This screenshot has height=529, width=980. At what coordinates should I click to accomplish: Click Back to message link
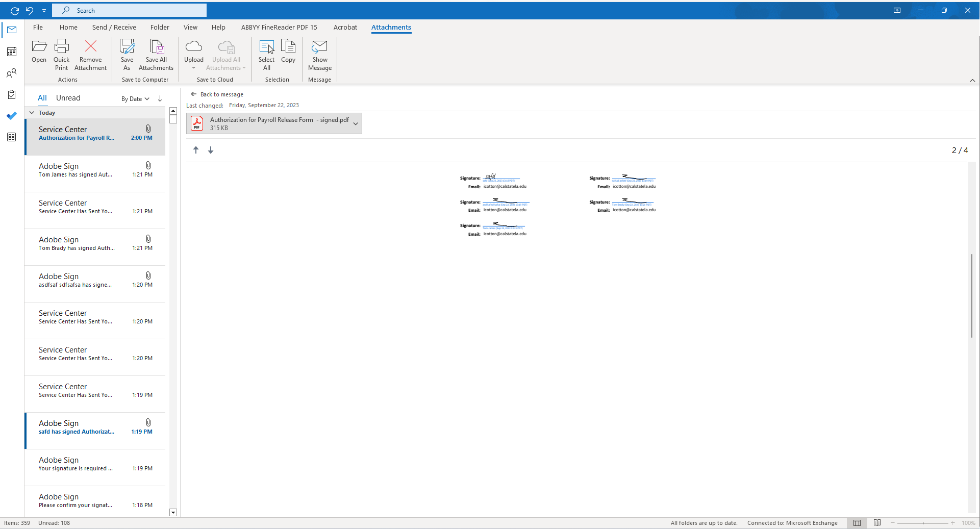pos(221,94)
